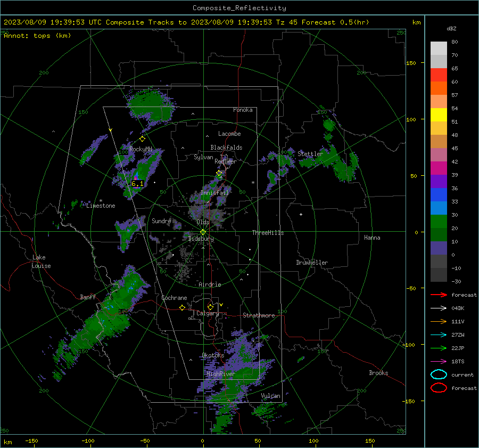479x448 pixels.
Task: Click the Innisfail city label
Action: [x=214, y=193]
